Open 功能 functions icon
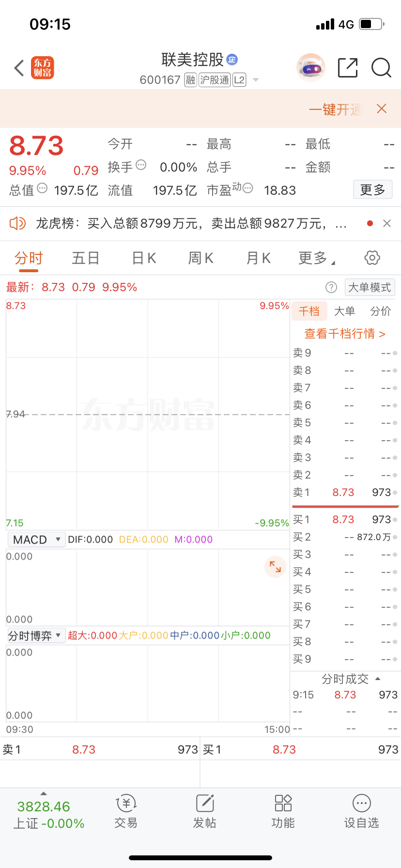401x868 pixels. coord(283,812)
